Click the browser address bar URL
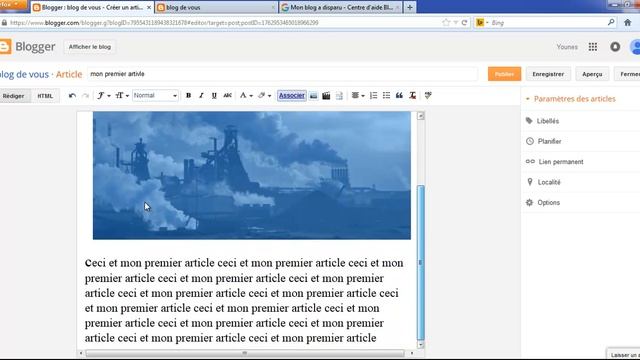 pyautogui.click(x=164, y=23)
